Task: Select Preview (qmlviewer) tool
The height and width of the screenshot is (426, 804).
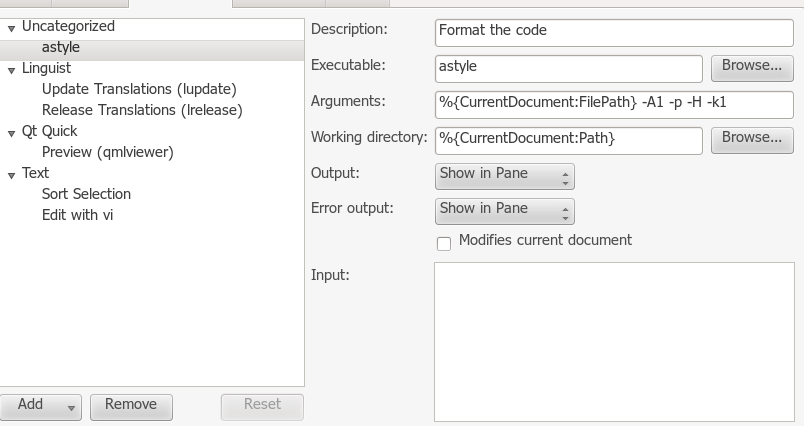Action: click(x=108, y=152)
